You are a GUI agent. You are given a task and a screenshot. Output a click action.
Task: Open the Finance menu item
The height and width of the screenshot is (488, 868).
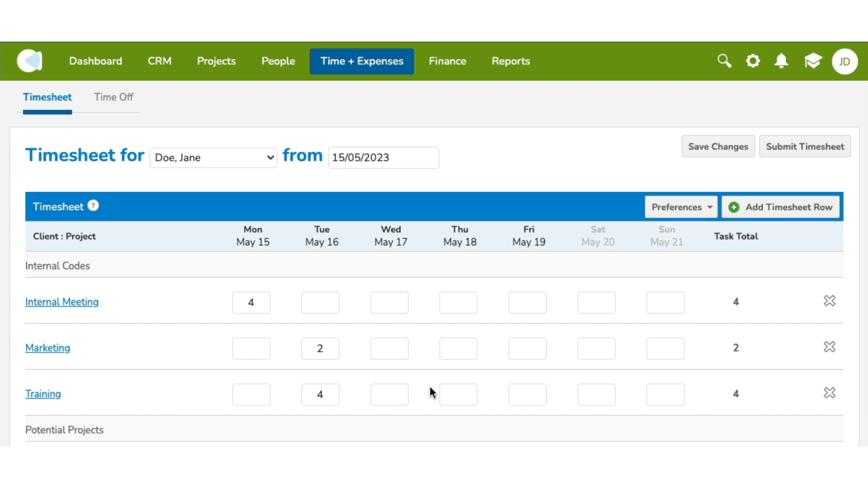point(448,61)
